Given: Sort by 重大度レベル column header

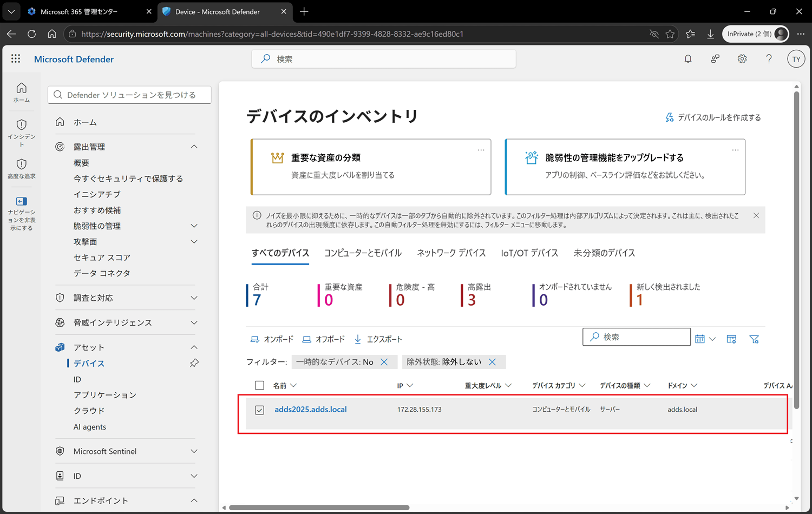Looking at the screenshot, I should click(x=488, y=385).
